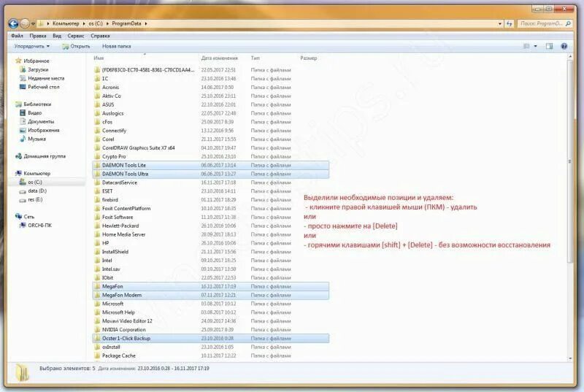Expand arrow after ProgramData breadcrumb

pos(146,23)
